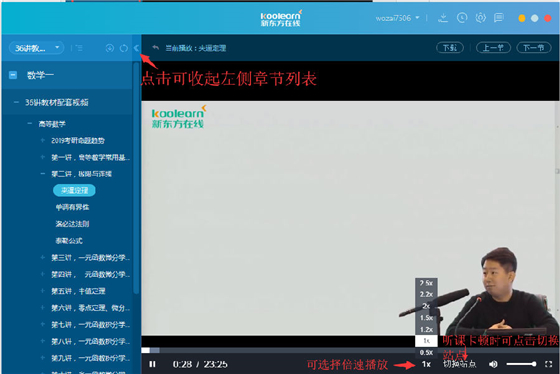Click the 下载 download button above the video
This screenshot has width=560, height=374.
tap(450, 48)
